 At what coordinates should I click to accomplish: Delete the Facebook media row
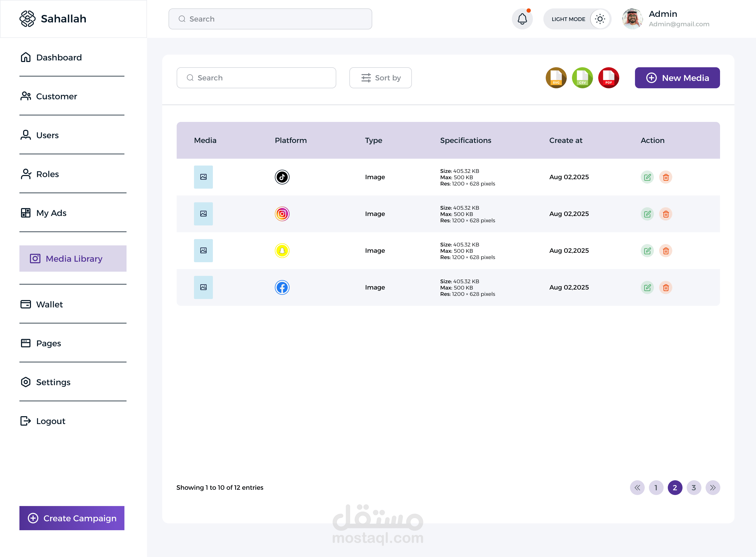pyautogui.click(x=666, y=287)
